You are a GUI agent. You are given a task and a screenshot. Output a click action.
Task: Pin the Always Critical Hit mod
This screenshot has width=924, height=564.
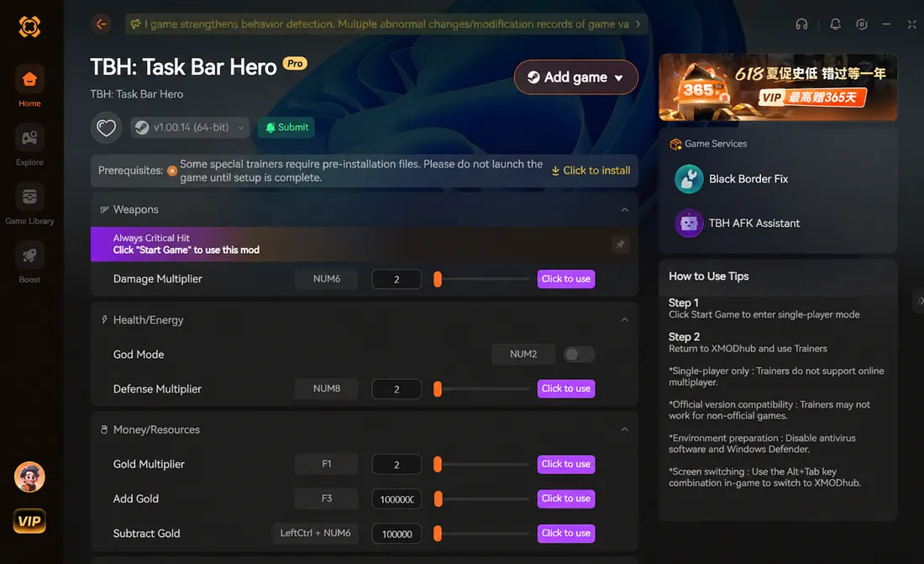pos(620,245)
